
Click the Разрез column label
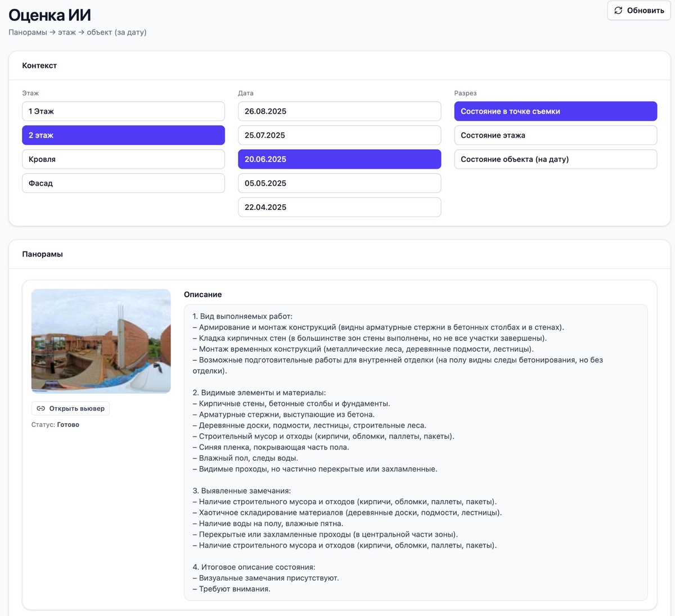click(x=465, y=93)
